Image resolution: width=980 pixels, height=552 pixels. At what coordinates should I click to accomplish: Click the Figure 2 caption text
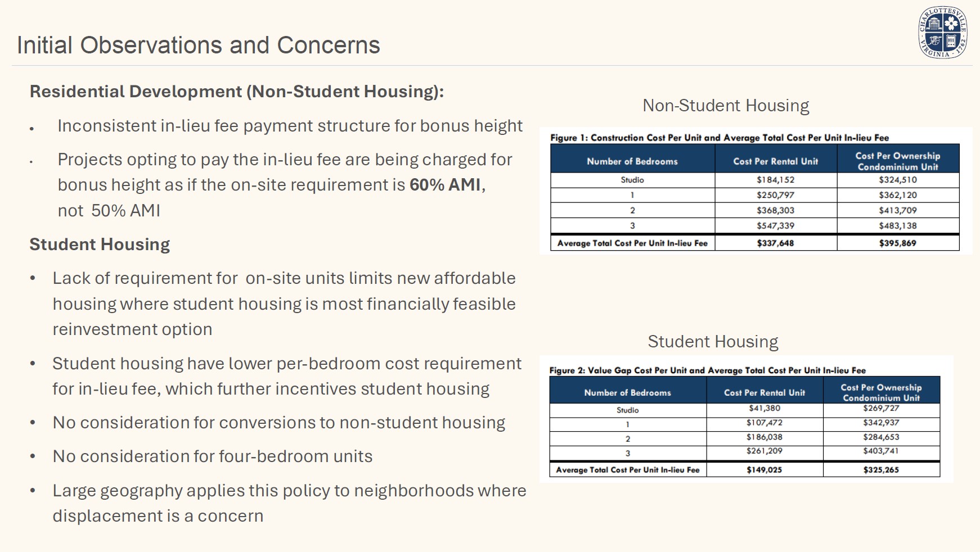(707, 370)
